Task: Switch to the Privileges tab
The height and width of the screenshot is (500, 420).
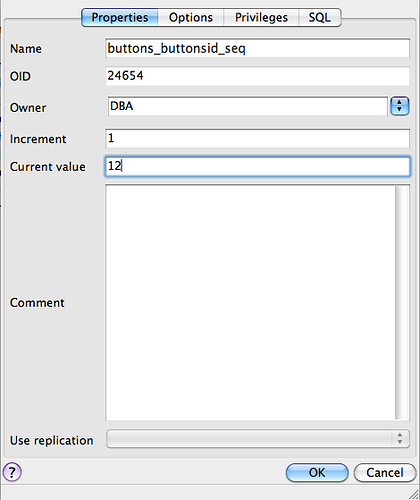Action: [261, 17]
